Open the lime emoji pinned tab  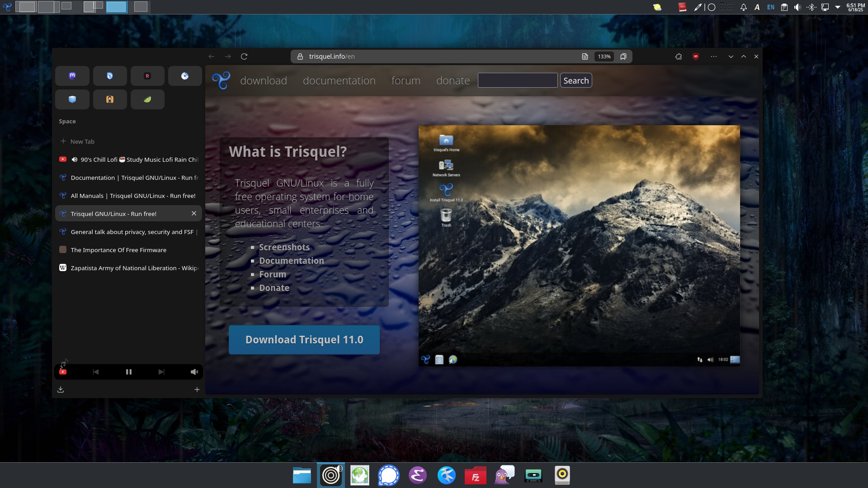click(x=147, y=99)
